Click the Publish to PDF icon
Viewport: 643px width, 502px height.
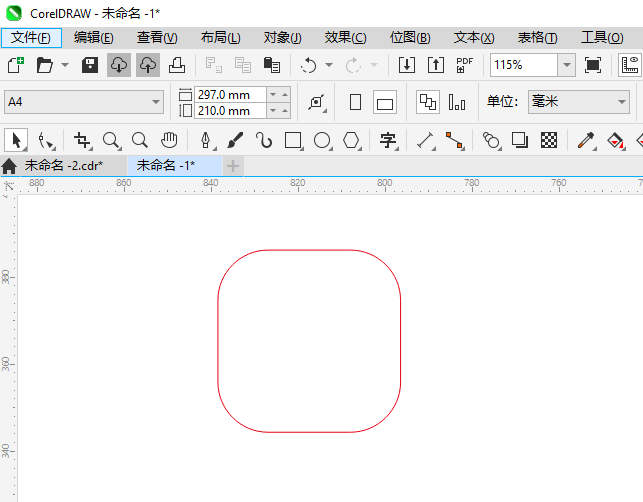pos(465,65)
